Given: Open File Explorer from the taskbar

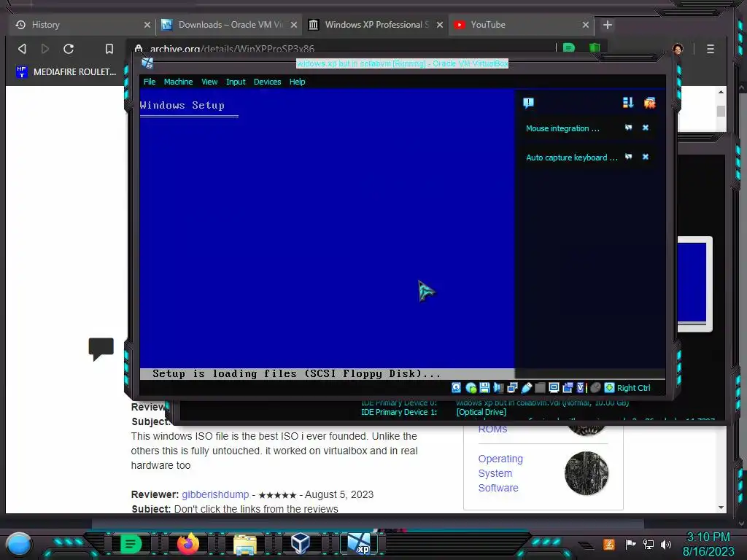Looking at the screenshot, I should (x=245, y=545).
